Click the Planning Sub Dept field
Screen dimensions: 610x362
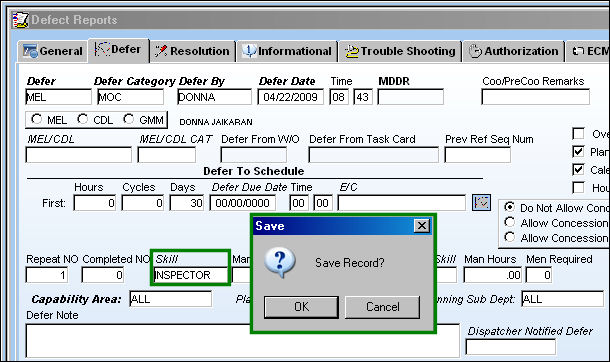click(563, 299)
